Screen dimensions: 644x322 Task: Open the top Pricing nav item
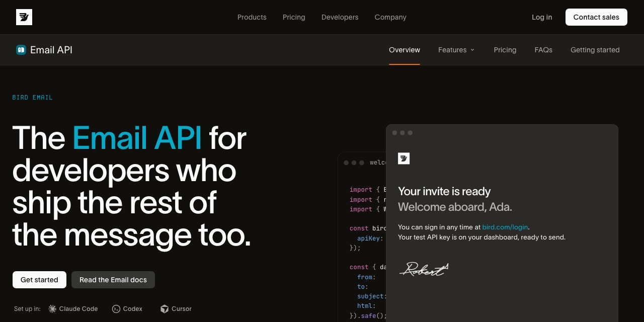(x=294, y=17)
